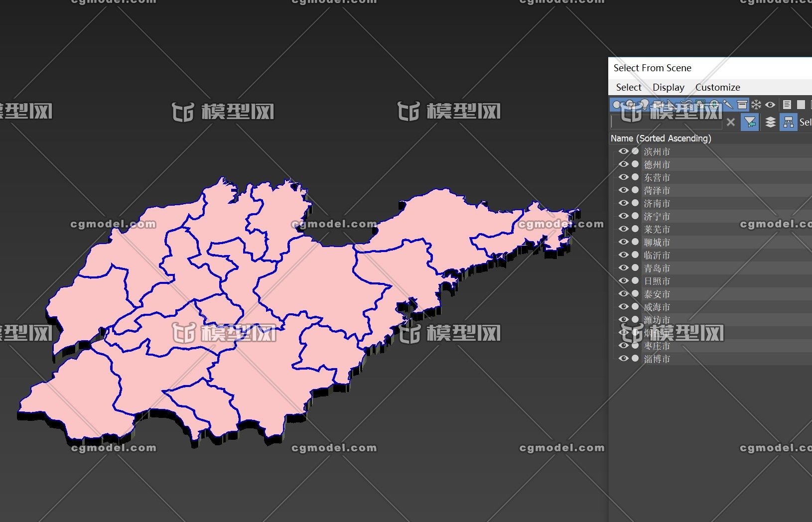Select 临沂市 in the object list
The image size is (812, 522).
(657, 255)
